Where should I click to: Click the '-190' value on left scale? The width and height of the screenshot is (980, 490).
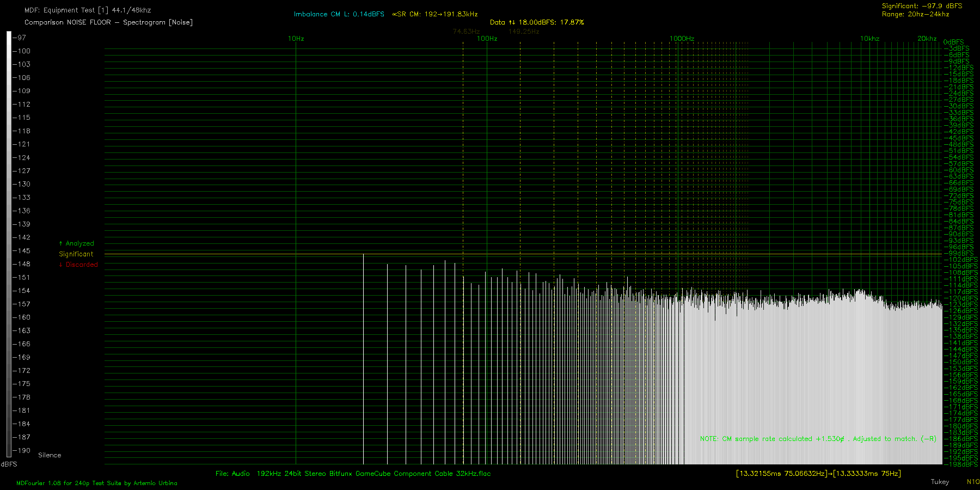point(22,451)
